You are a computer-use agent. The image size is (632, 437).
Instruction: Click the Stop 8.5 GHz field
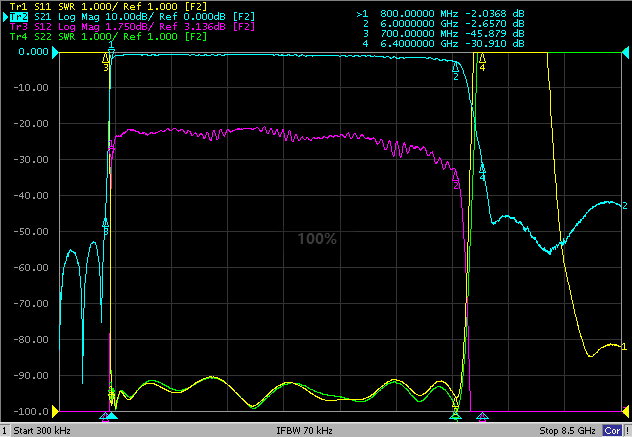tap(567, 431)
